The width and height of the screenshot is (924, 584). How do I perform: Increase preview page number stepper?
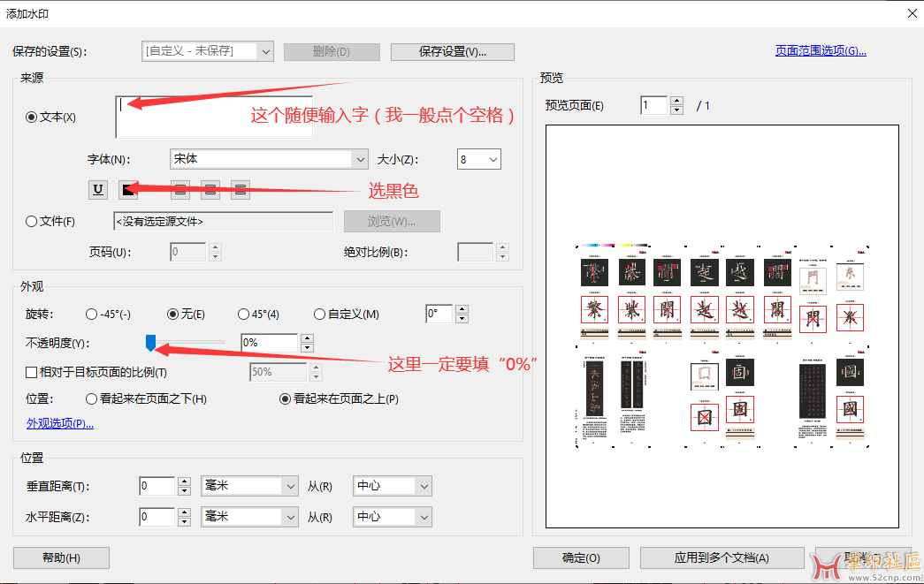[676, 102]
